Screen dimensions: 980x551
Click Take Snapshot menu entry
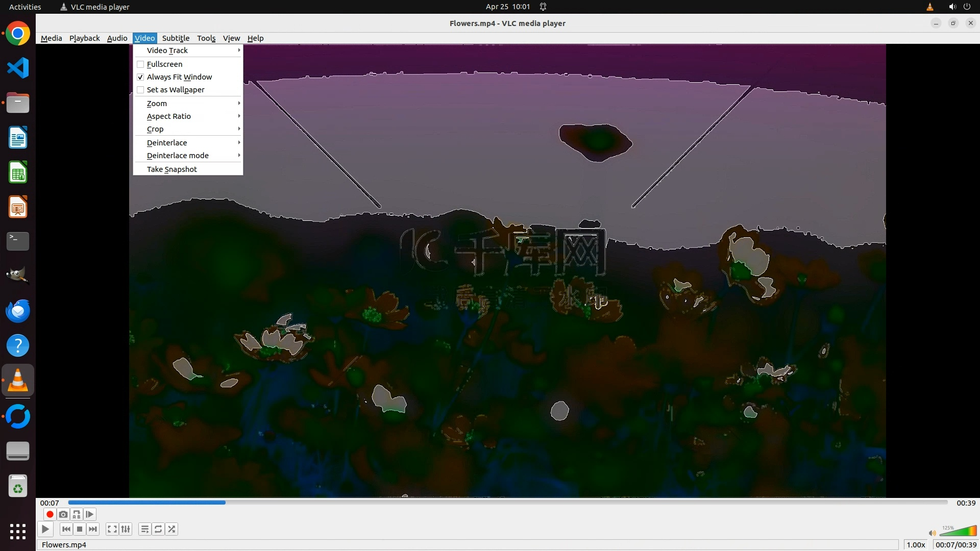click(171, 169)
